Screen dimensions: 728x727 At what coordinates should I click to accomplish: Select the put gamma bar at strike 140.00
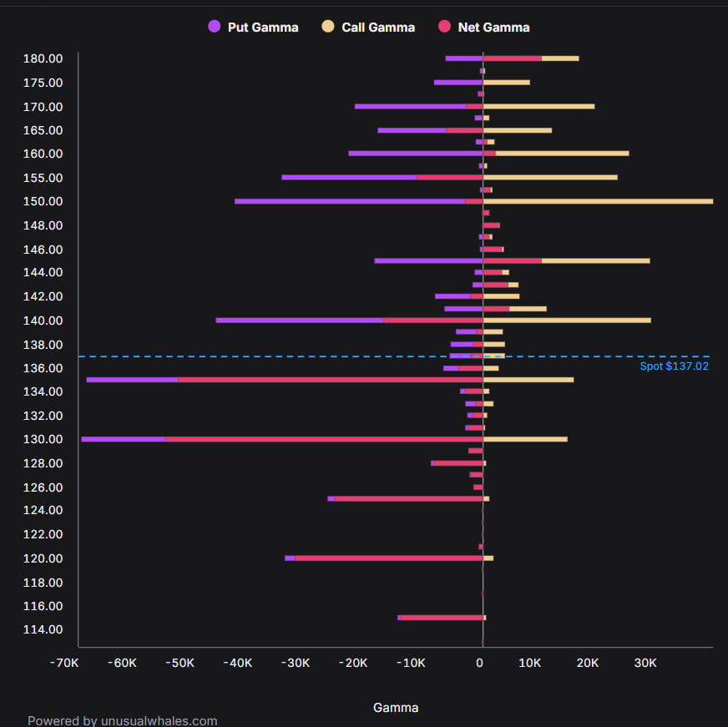tap(300, 321)
